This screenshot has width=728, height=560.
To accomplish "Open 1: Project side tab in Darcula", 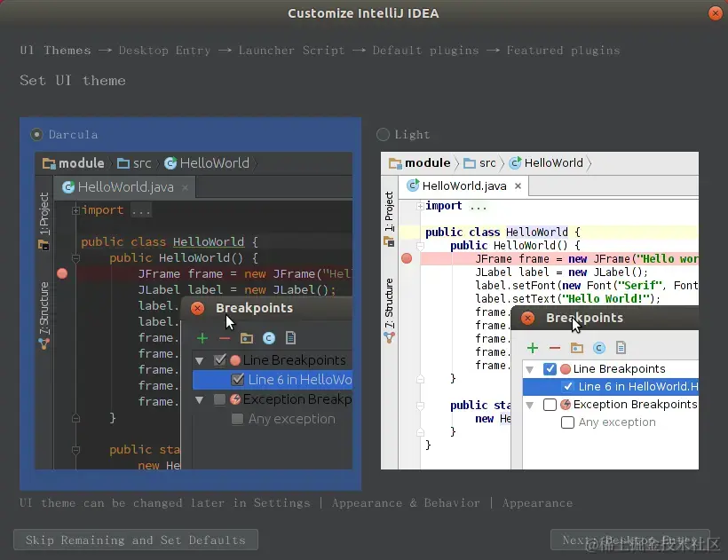I will click(44, 214).
